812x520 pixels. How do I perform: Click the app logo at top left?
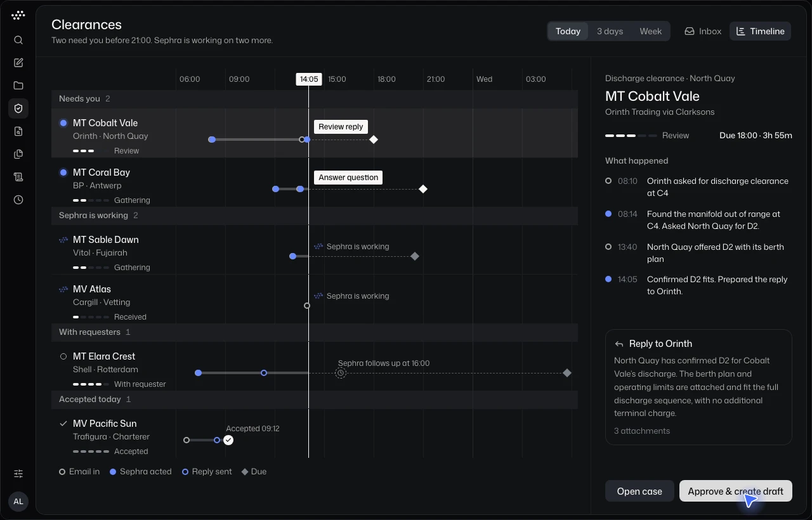[18, 15]
